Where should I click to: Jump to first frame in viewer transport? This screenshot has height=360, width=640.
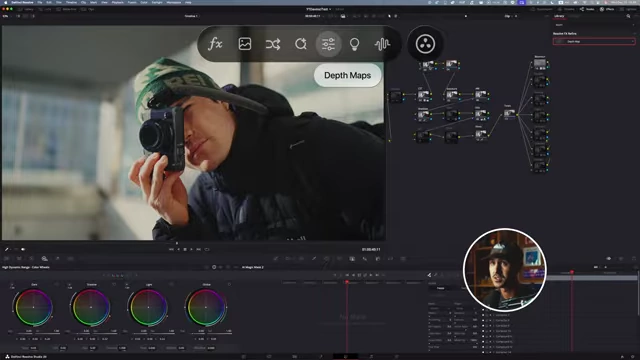171,249
